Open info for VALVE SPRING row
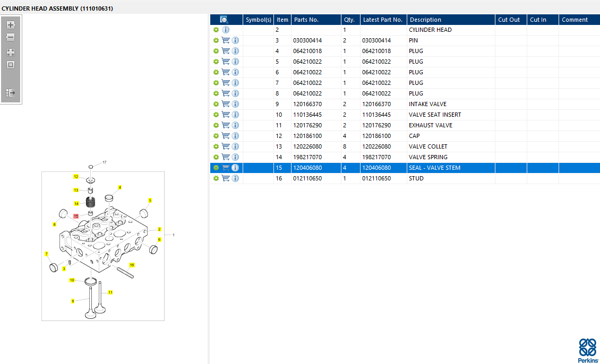600x364 pixels. pyautogui.click(x=235, y=157)
